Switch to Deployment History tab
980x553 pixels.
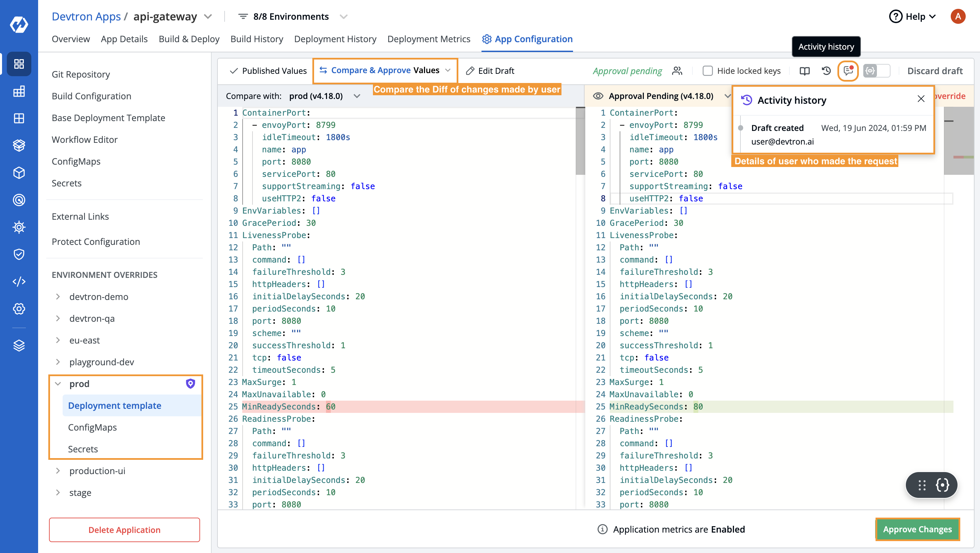[x=335, y=39]
